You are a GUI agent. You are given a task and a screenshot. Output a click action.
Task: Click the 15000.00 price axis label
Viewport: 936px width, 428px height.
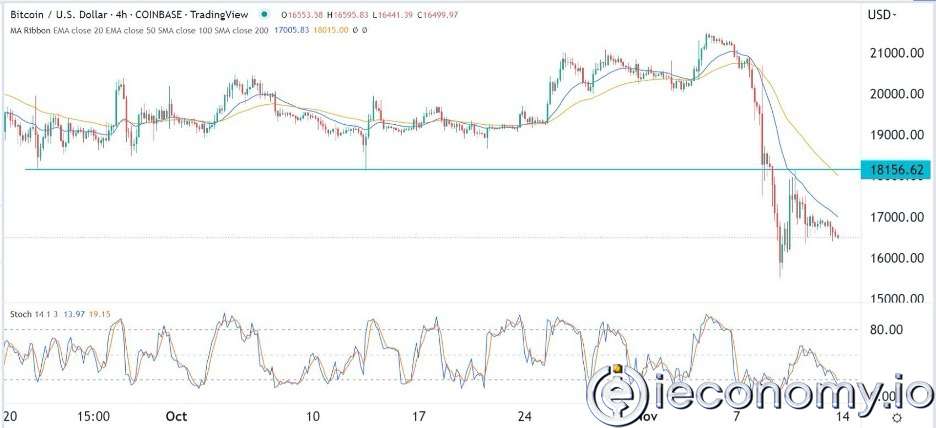[896, 299]
